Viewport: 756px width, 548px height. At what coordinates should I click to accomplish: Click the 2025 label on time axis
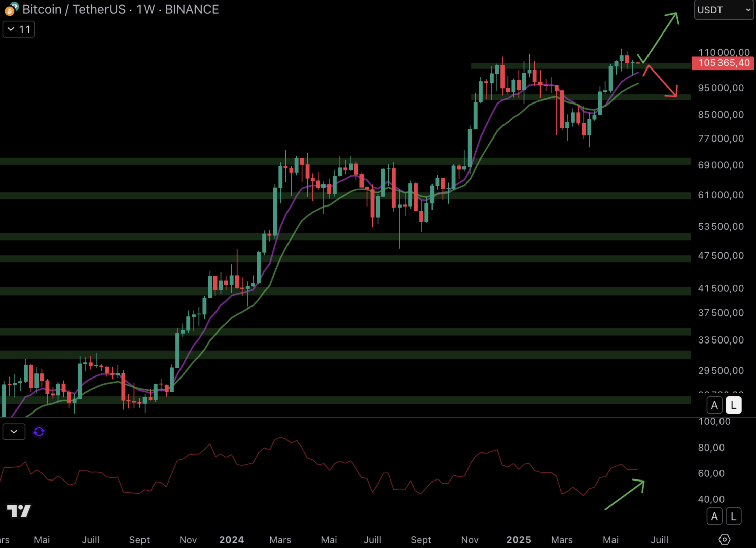pos(519,540)
